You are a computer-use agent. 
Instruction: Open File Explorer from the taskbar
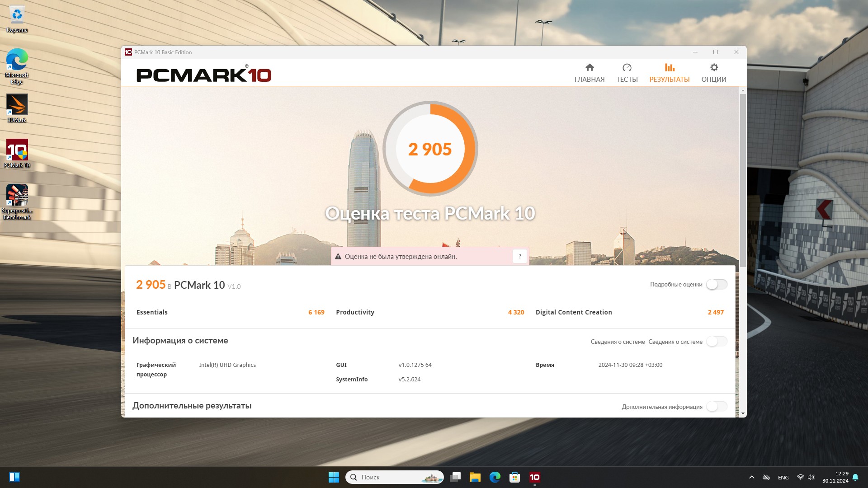(x=475, y=477)
